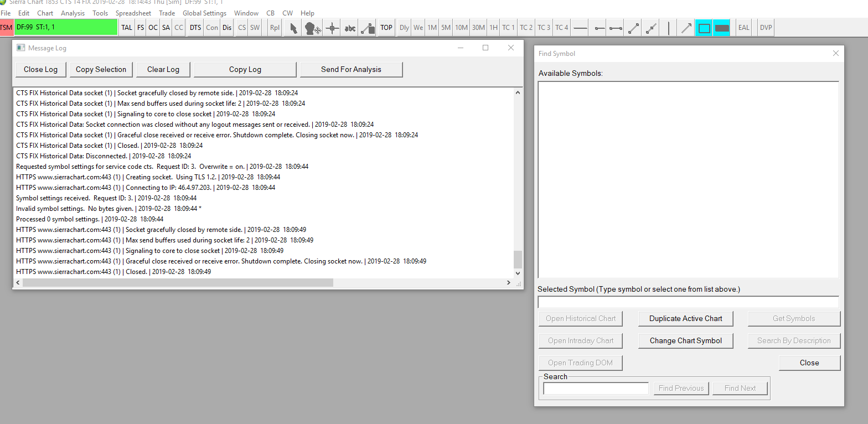868x424 pixels.
Task: Open the File menu
Action: (6, 13)
